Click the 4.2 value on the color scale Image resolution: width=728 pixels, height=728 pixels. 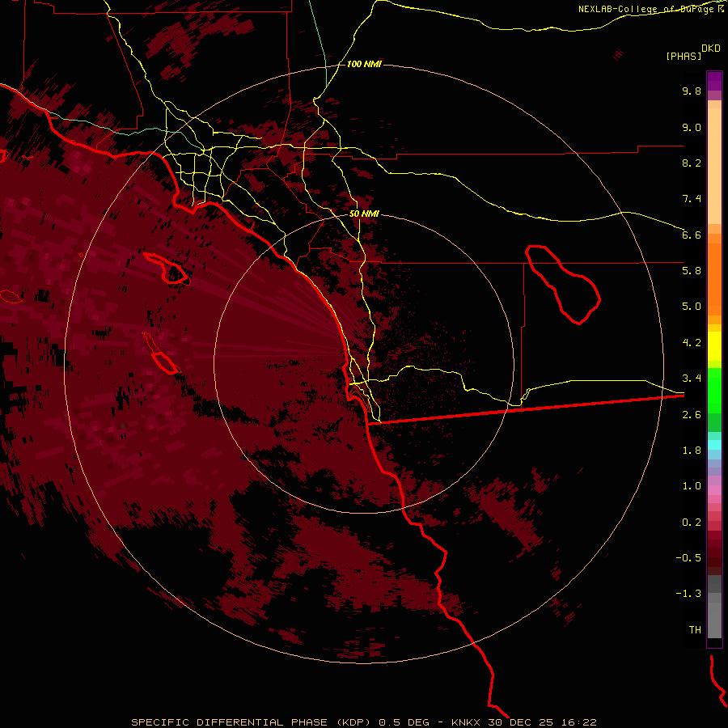(x=692, y=343)
